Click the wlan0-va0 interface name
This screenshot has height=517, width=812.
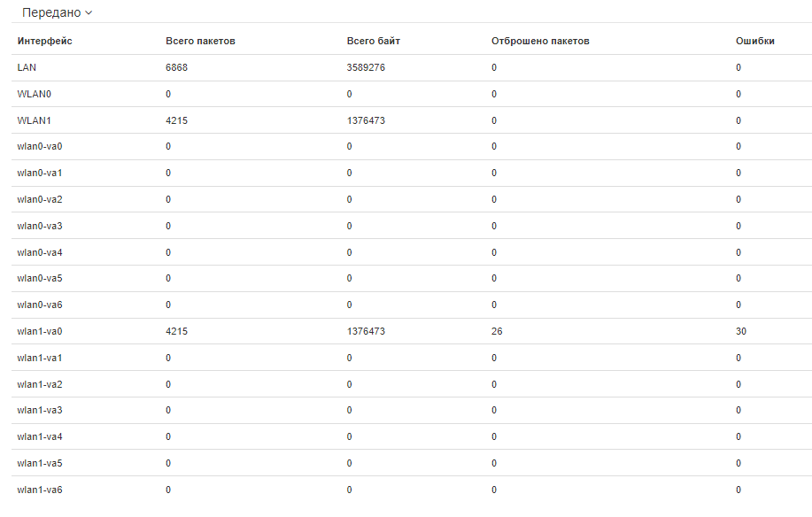click(x=40, y=146)
